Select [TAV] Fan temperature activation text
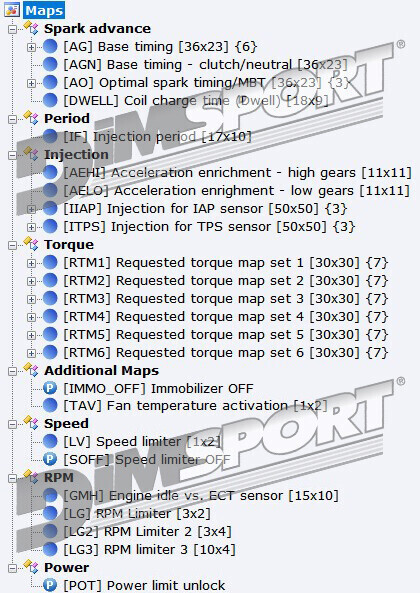Screen dimensions: 420x593 pos(195,406)
